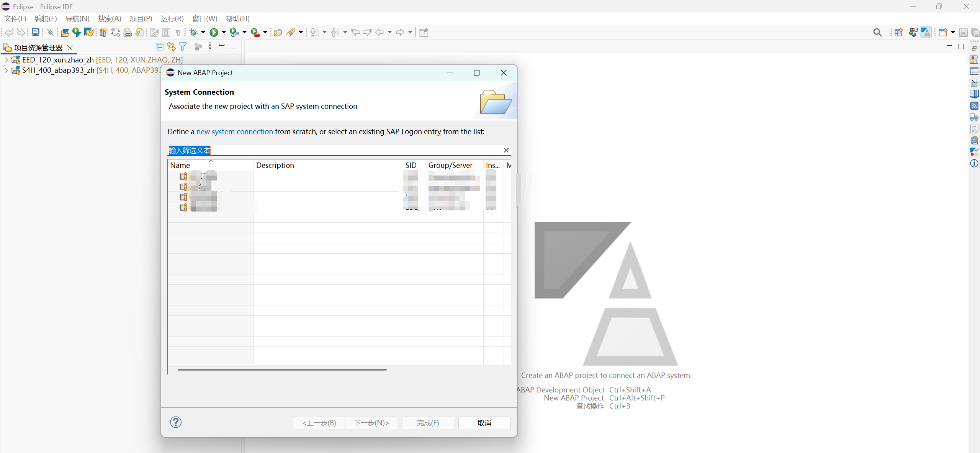Toggle show whitespace characters in the toolbar
This screenshot has width=980, height=453.
[178, 32]
